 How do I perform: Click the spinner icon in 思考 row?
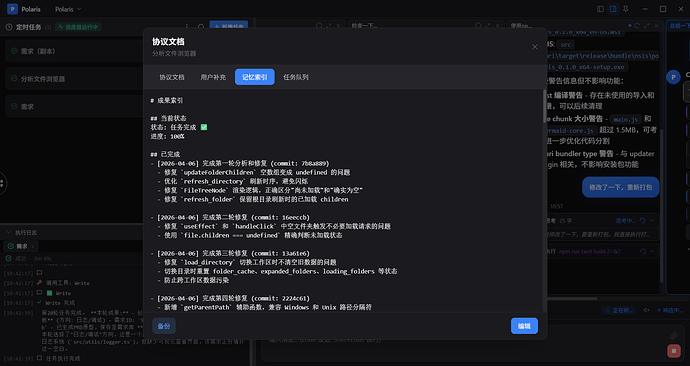coord(642,220)
